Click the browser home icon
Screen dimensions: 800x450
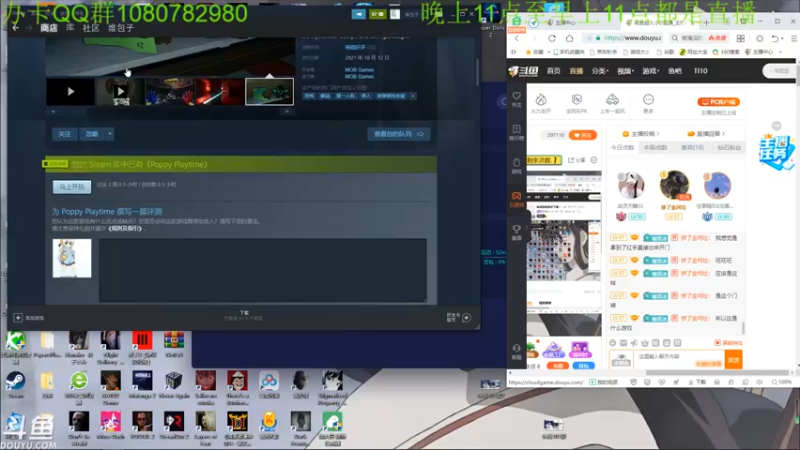point(569,38)
